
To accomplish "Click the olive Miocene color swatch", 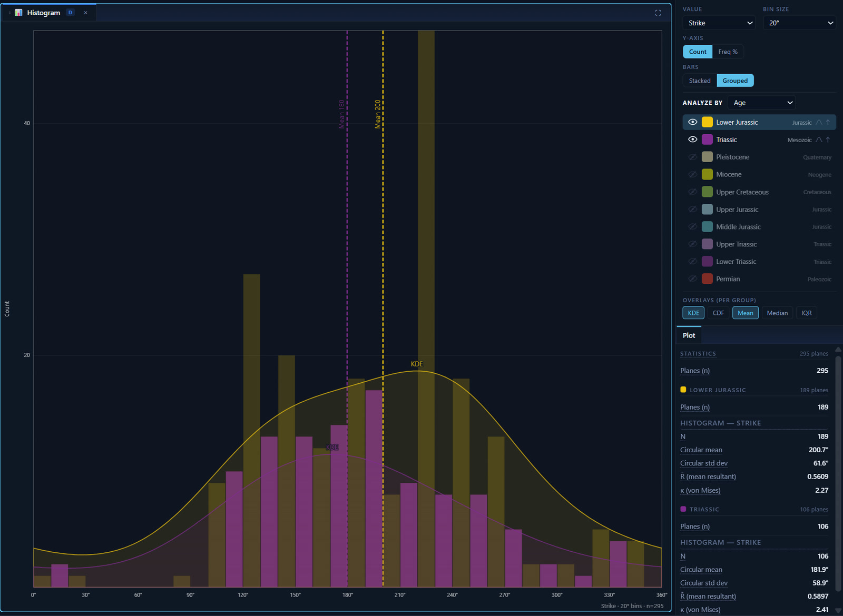I will (x=707, y=174).
